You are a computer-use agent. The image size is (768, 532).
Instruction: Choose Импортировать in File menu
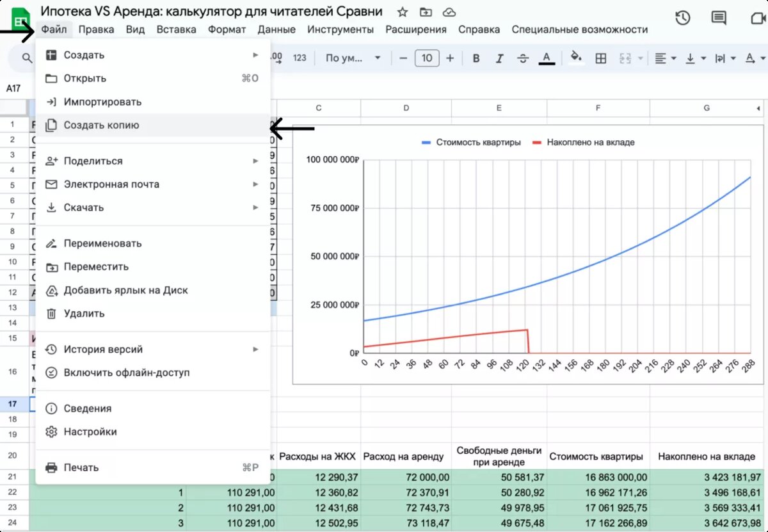[153, 102]
